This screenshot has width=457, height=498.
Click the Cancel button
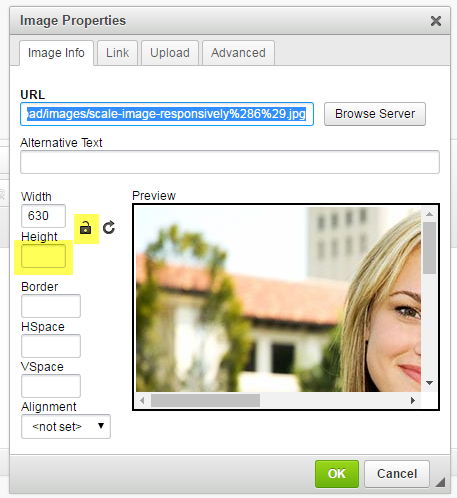[x=397, y=474]
